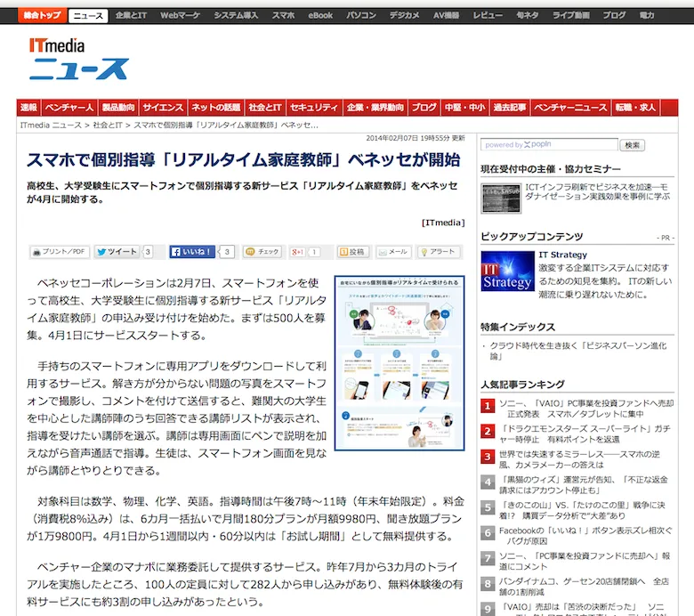This screenshot has width=694, height=616.
Task: Select ブログ in red category bar
Action: tap(424, 108)
